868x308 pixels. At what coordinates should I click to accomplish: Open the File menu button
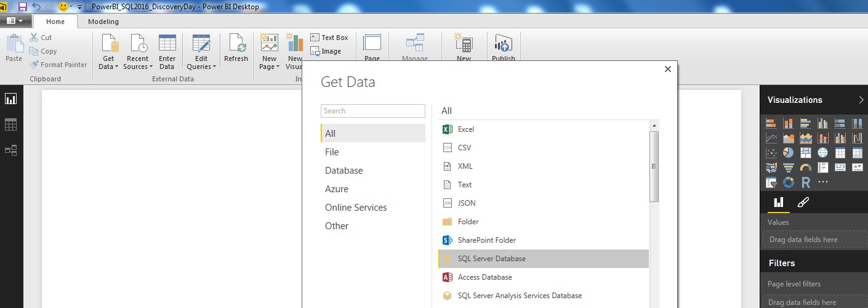tap(15, 20)
